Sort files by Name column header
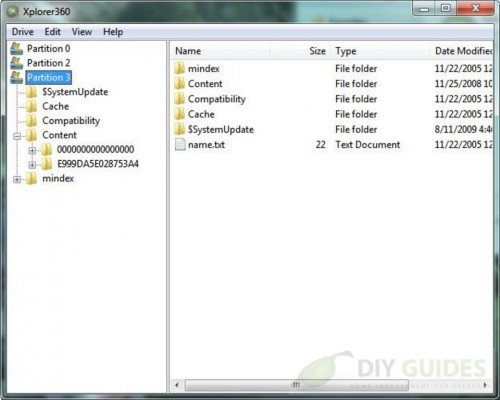Image resolution: width=500 pixels, height=400 pixels. click(x=221, y=51)
